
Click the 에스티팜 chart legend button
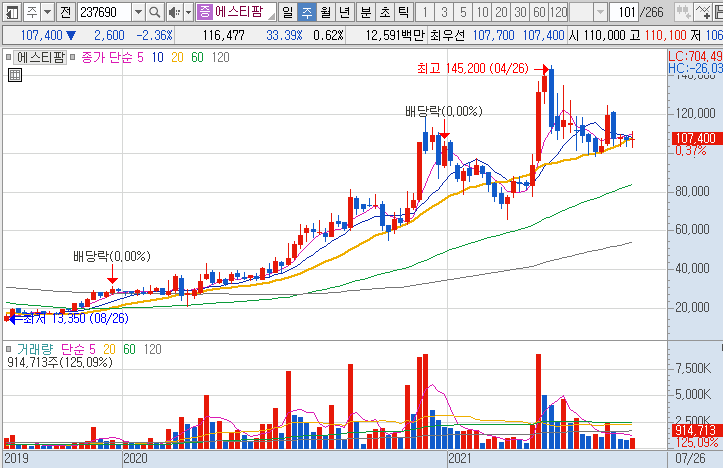coord(40,58)
